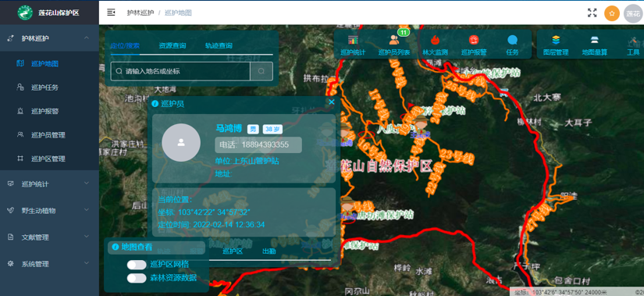Switch to the 资源查询 tab
The image size is (644, 296).
[173, 45]
